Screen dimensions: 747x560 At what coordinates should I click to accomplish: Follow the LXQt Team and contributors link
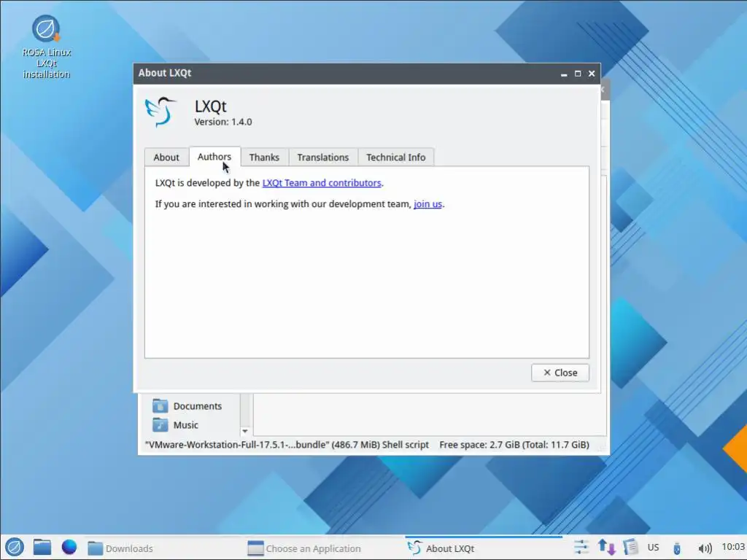[x=322, y=183]
